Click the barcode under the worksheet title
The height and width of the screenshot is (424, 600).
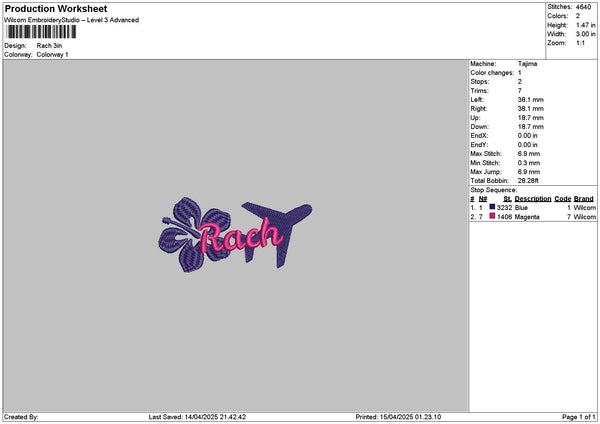coord(41,32)
